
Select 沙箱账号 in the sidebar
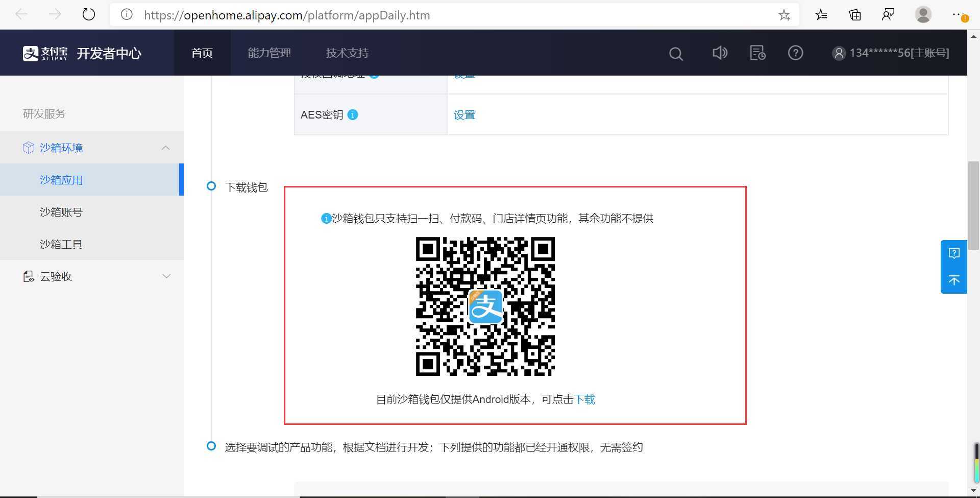(61, 211)
